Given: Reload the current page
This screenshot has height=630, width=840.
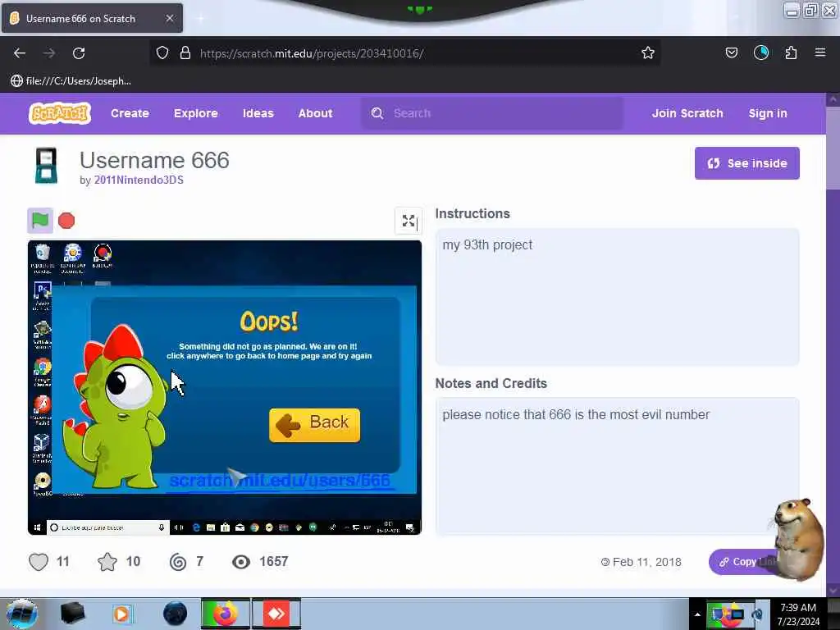Looking at the screenshot, I should coord(79,53).
